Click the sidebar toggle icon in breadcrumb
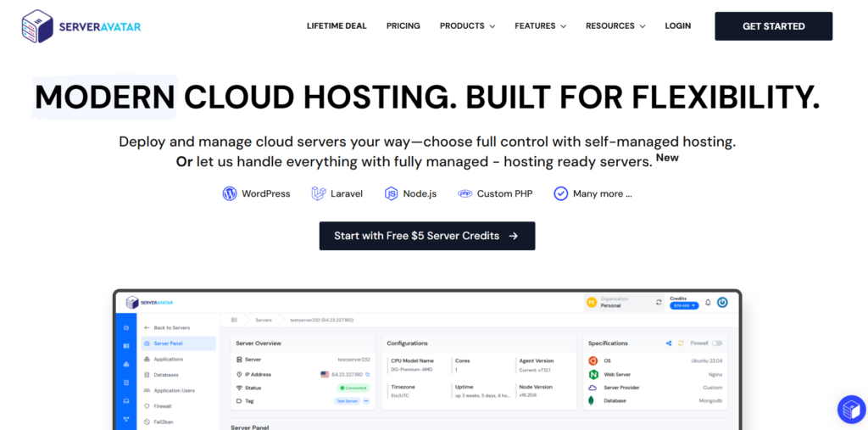This screenshot has height=430, width=868. (234, 320)
